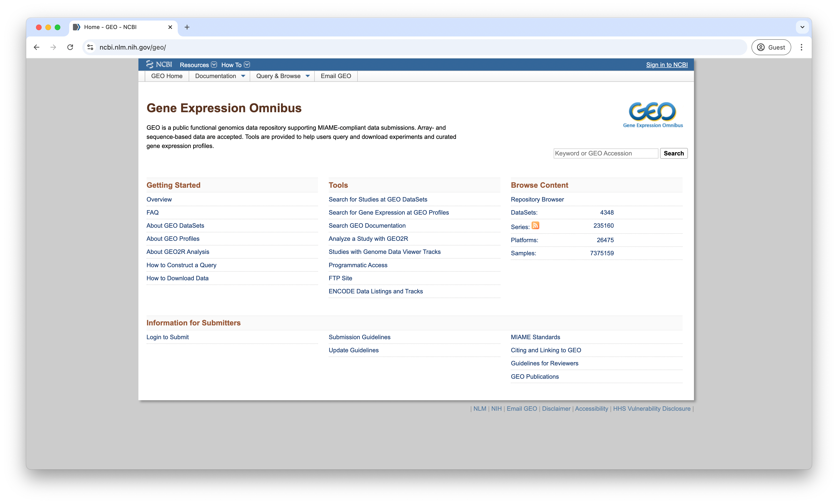Click the NCBI logo in header
838x504 pixels.
tap(159, 65)
